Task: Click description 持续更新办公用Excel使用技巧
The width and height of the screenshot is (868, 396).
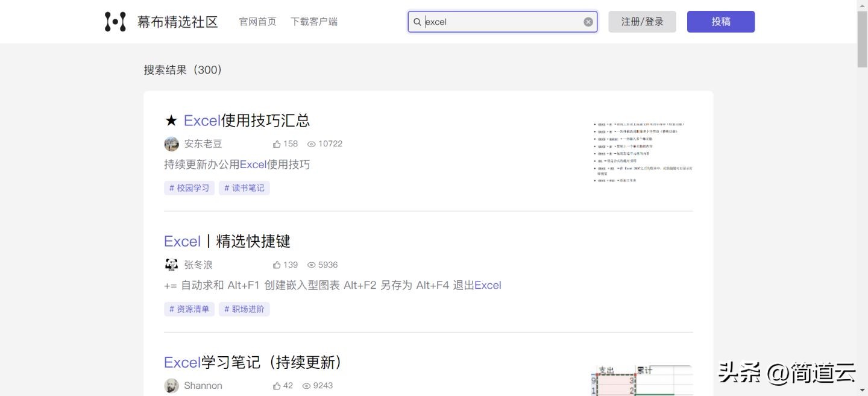Action: click(x=237, y=165)
